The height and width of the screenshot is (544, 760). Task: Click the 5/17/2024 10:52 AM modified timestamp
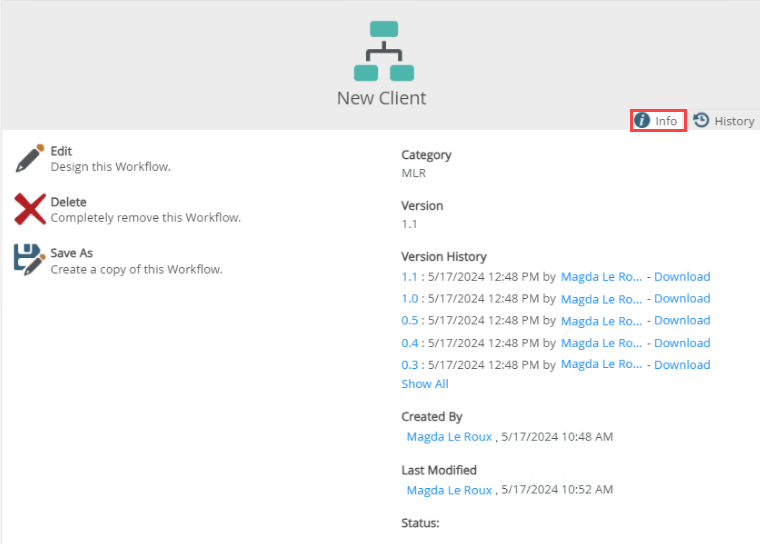tap(557, 490)
